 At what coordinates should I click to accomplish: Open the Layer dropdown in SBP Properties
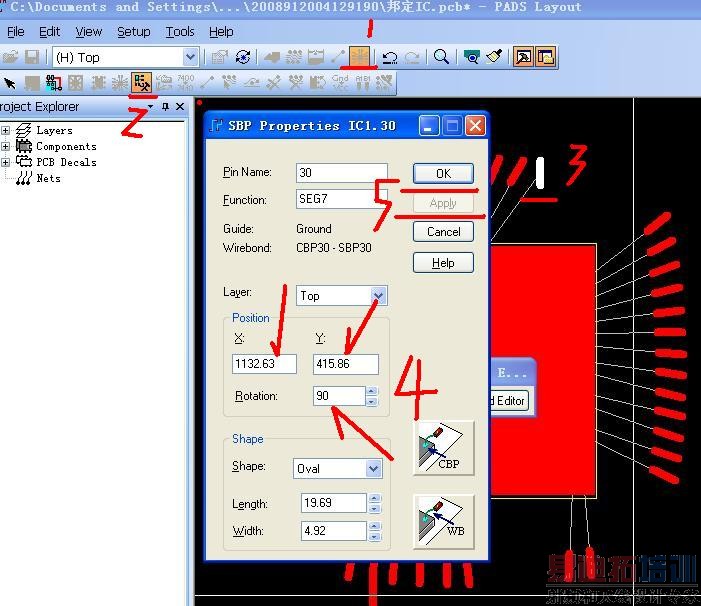point(379,295)
